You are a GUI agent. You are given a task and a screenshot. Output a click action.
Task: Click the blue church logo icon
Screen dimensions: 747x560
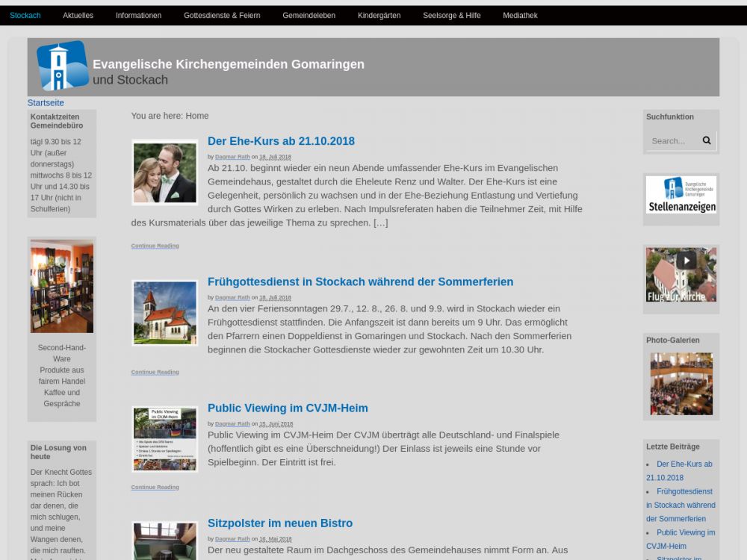pyautogui.click(x=63, y=66)
